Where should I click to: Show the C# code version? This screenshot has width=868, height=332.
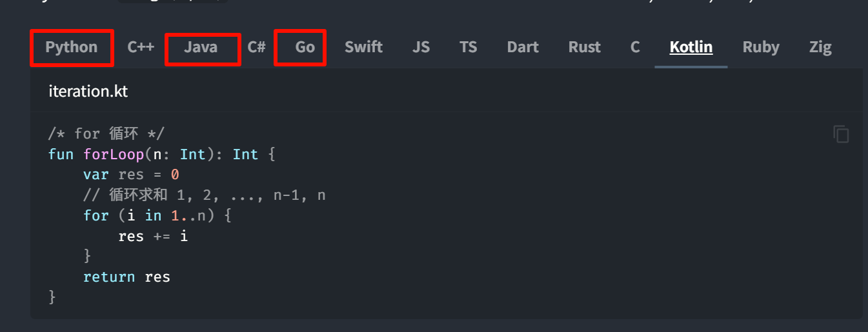[x=257, y=47]
